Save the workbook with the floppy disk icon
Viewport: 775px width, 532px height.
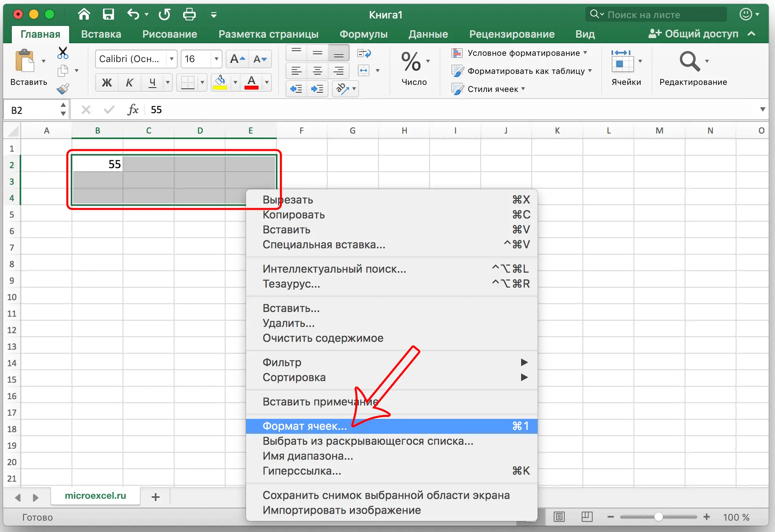[108, 15]
